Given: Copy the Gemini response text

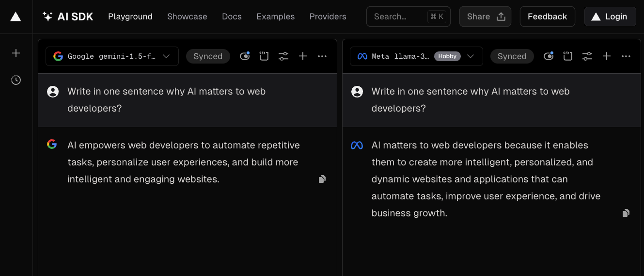Looking at the screenshot, I should 322,179.
